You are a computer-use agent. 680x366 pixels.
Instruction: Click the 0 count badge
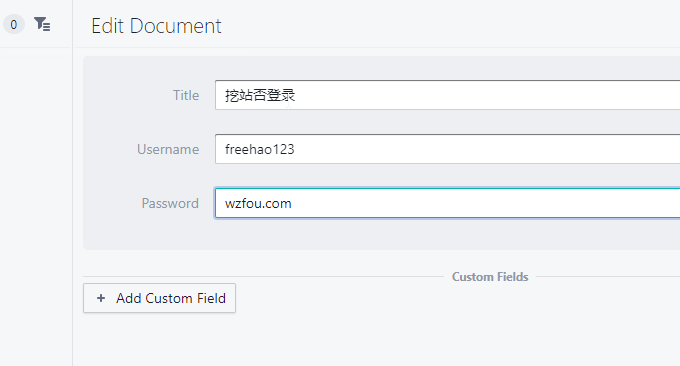click(x=14, y=24)
